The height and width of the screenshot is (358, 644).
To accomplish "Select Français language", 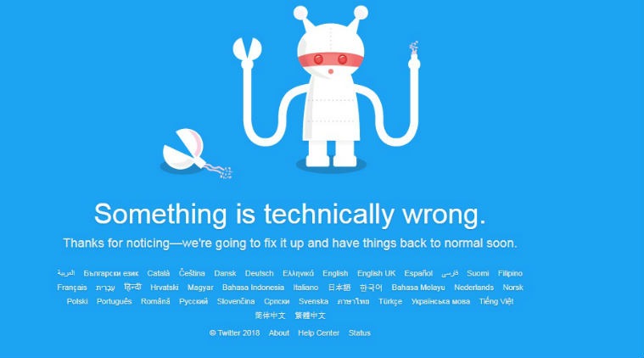I will pos(72,288).
